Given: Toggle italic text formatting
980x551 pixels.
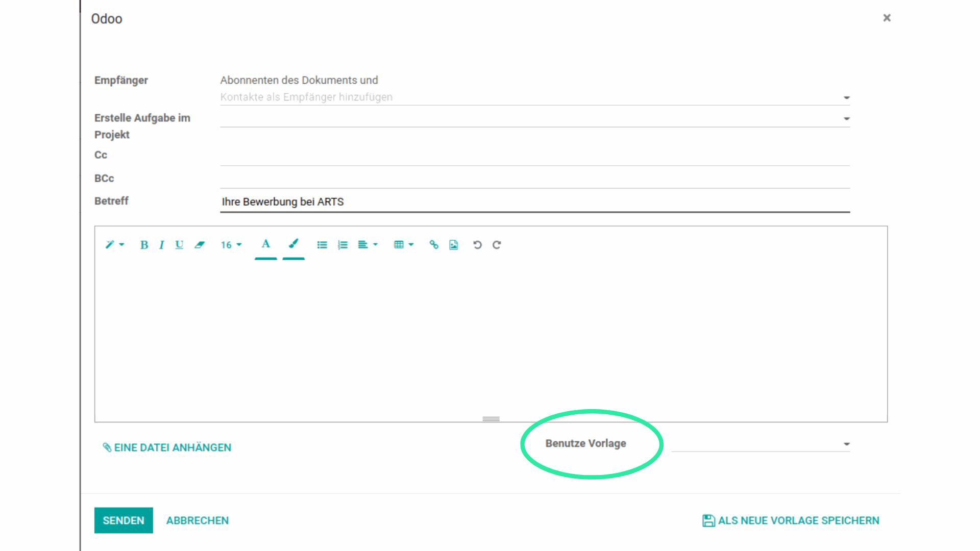Looking at the screenshot, I should (x=161, y=245).
